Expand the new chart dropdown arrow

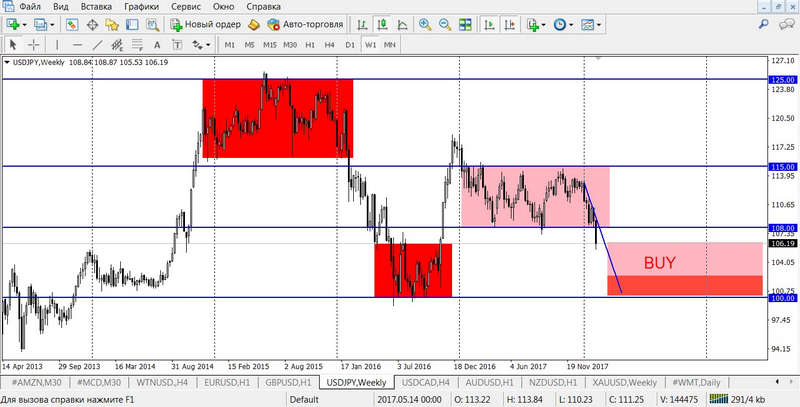point(25,24)
